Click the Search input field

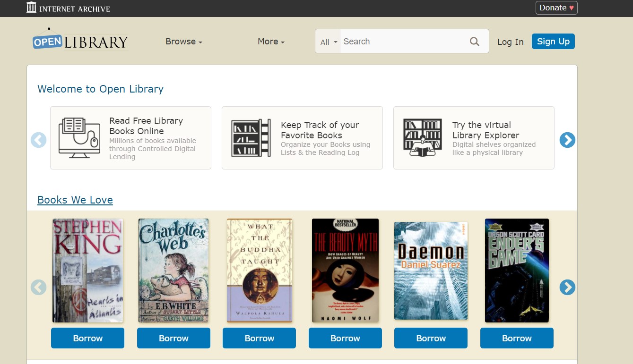[x=403, y=42]
